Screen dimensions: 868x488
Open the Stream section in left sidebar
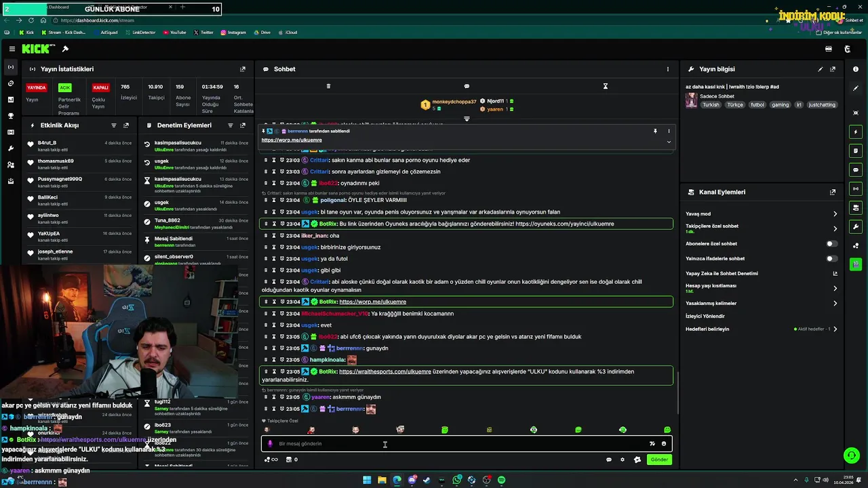tap(10, 67)
